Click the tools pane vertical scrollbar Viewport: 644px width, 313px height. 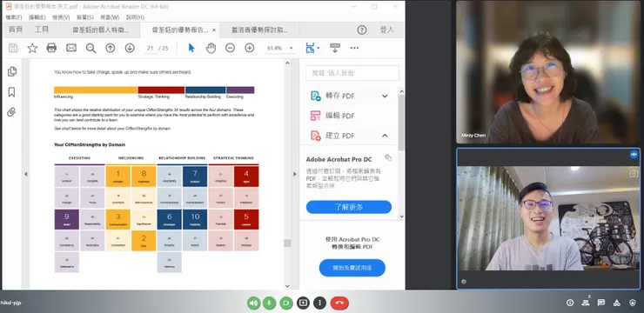[401, 123]
